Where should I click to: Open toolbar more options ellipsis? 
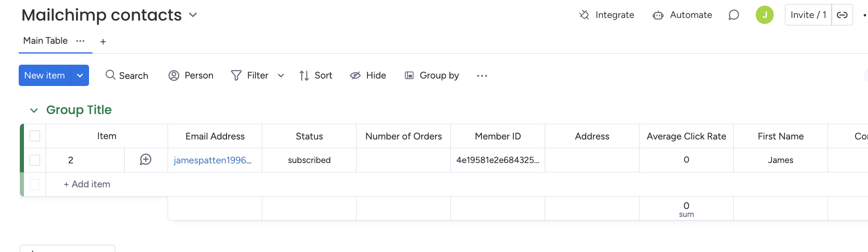coord(482,76)
